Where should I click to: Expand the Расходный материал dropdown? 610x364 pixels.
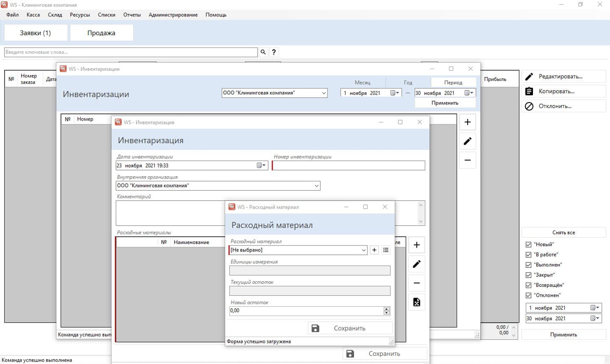point(363,250)
